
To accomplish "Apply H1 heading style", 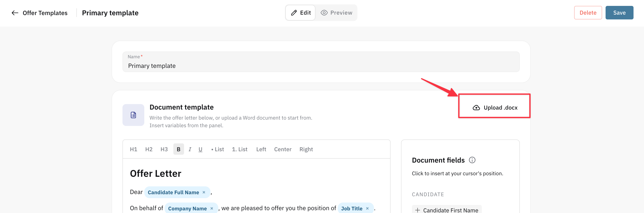I will [x=134, y=149].
